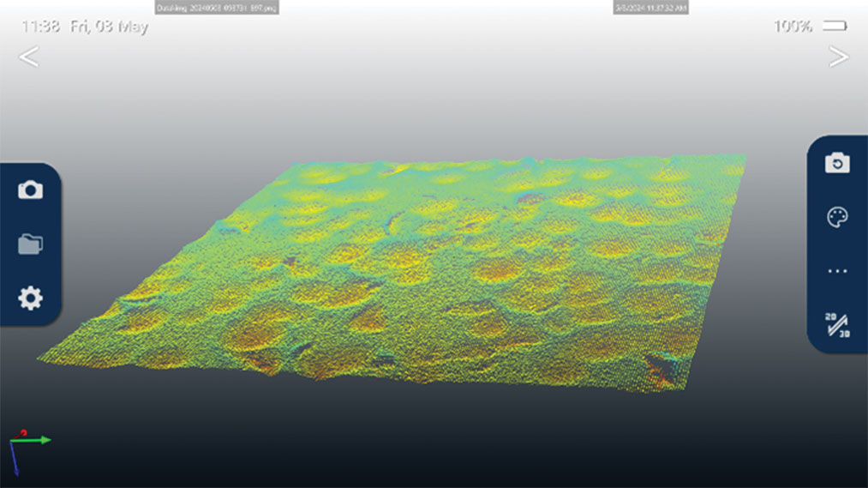Expand the three-dots more options menu
868x488 pixels.
point(837,271)
